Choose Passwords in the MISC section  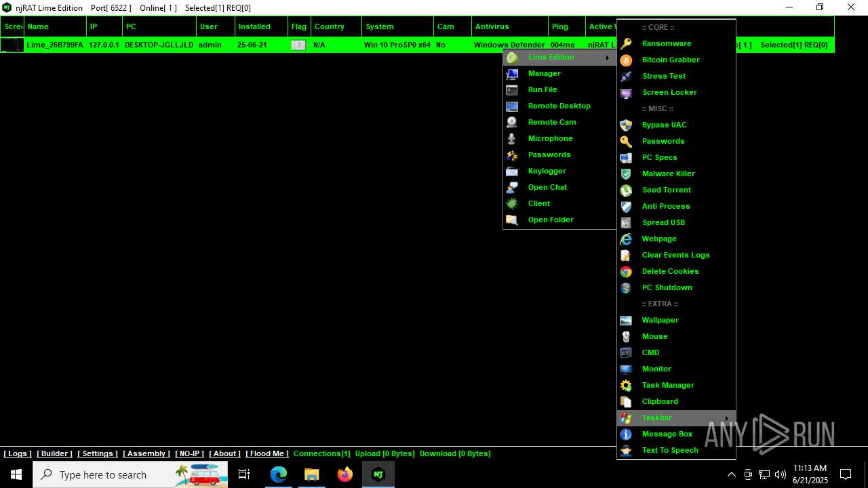663,141
